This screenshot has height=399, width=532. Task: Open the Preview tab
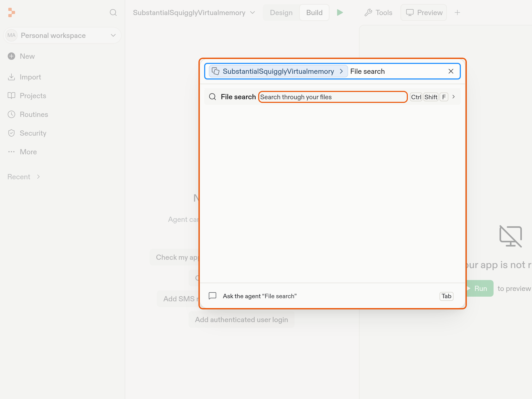click(424, 12)
